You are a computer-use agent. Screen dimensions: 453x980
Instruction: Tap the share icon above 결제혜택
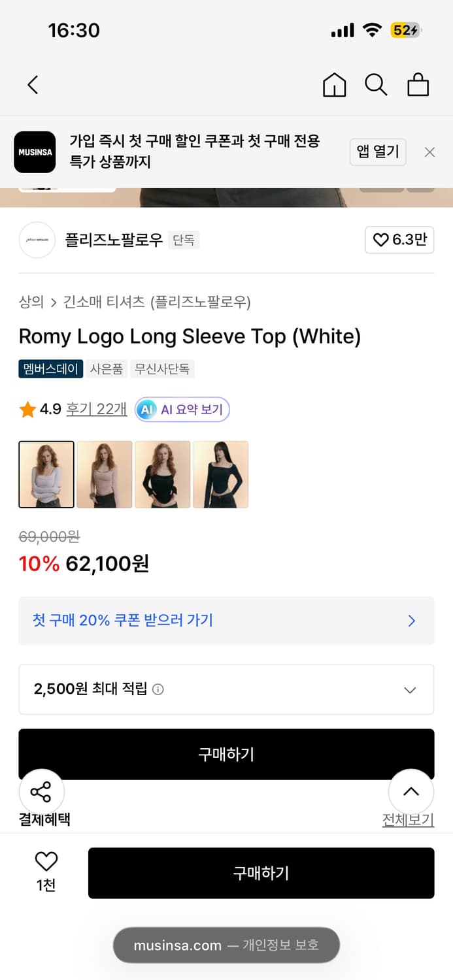[x=41, y=791]
